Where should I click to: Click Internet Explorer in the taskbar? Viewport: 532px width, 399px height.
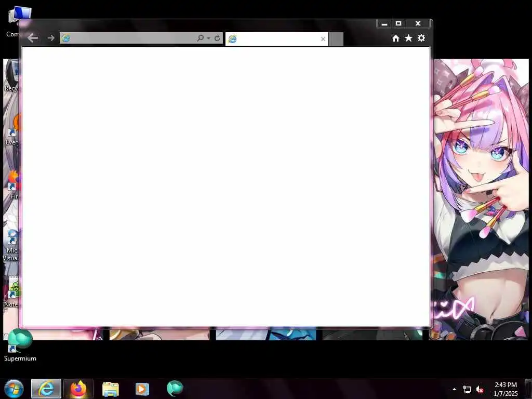pos(46,389)
